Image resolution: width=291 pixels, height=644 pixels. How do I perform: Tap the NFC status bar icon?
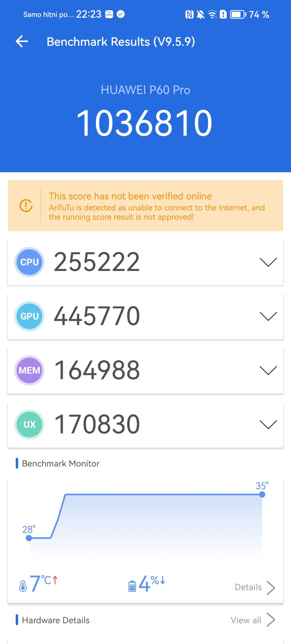click(x=189, y=15)
